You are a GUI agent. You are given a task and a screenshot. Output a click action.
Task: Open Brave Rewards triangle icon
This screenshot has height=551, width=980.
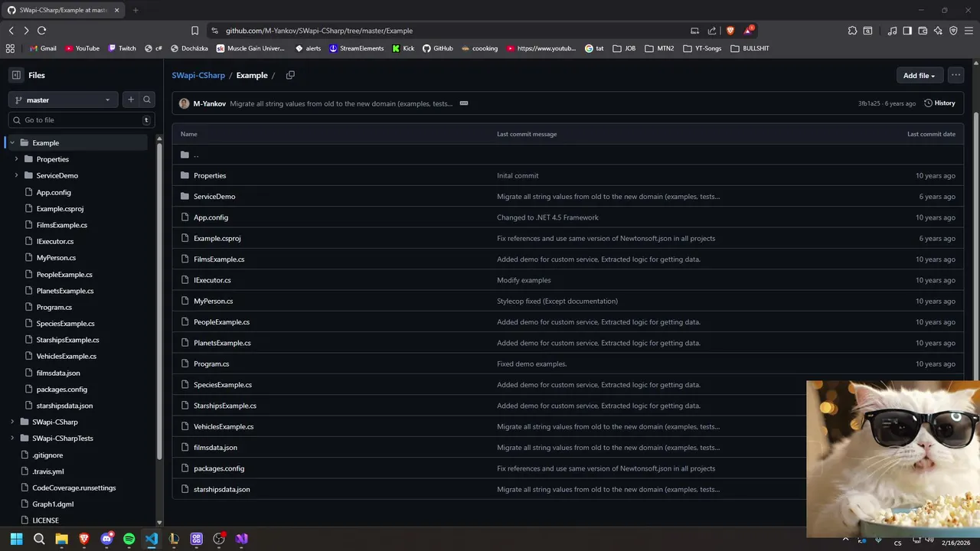click(748, 31)
